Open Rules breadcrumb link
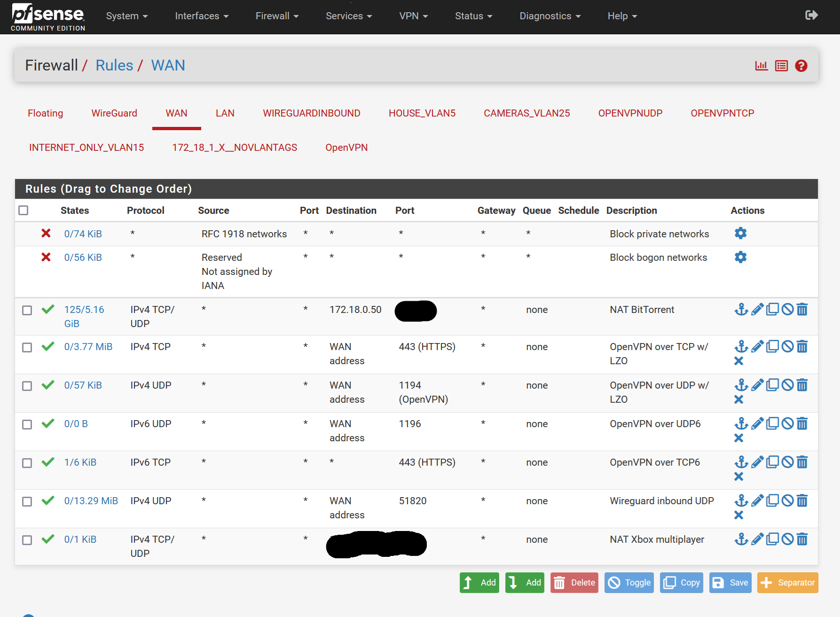This screenshot has height=617, width=840. (114, 65)
